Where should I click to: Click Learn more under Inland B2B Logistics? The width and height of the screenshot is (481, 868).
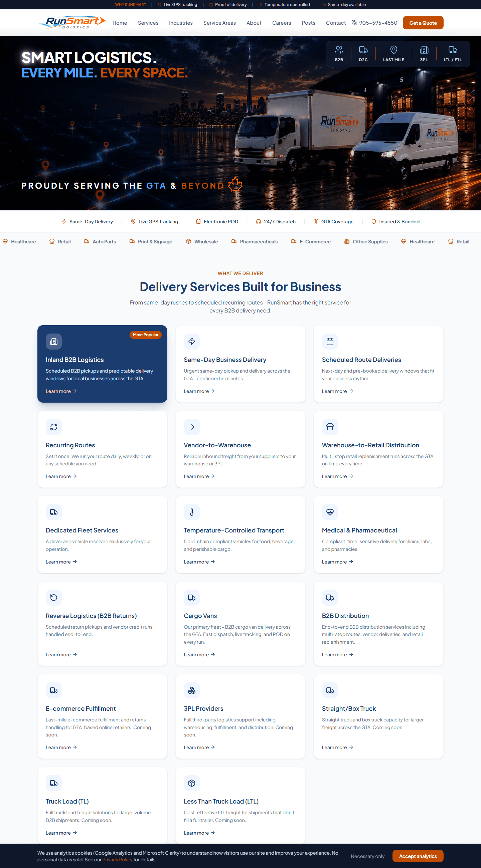click(x=61, y=391)
